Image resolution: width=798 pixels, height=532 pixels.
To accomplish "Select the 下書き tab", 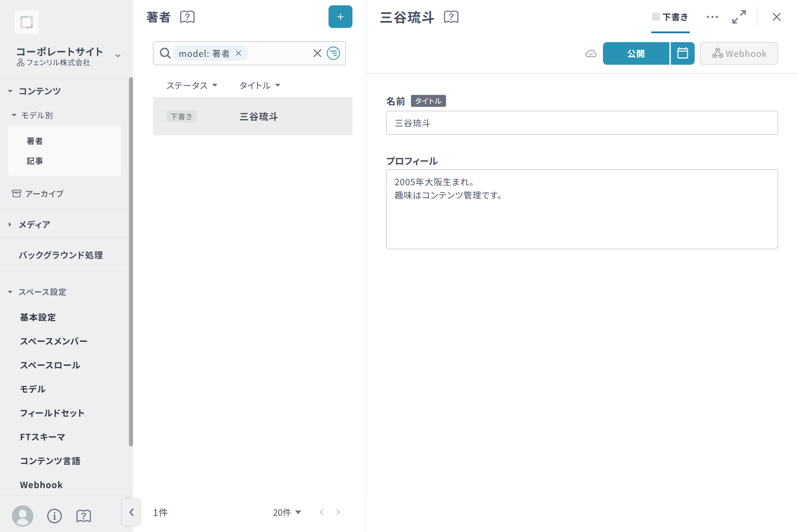I will 670,17.
